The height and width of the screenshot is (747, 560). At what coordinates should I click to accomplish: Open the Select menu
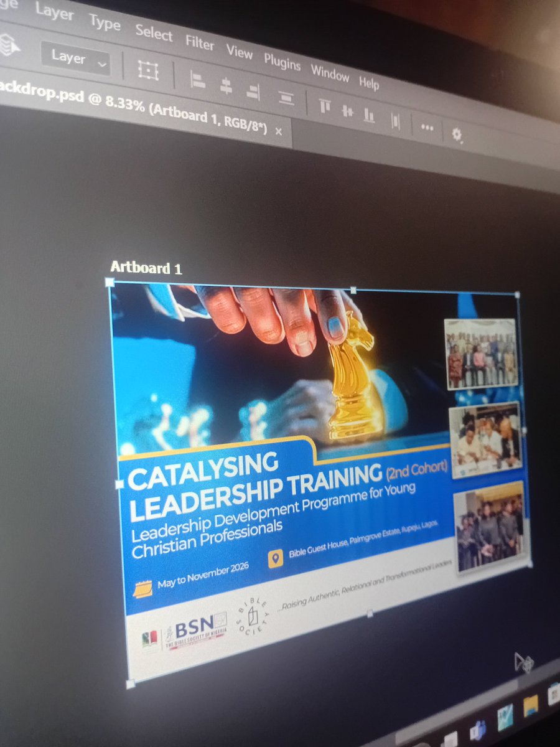click(153, 33)
